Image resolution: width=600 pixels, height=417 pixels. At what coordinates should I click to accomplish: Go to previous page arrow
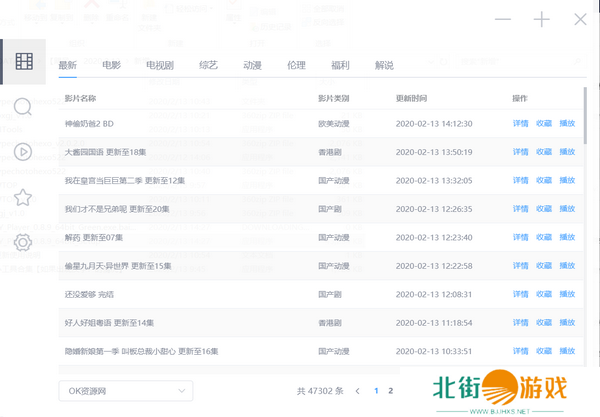[358, 391]
